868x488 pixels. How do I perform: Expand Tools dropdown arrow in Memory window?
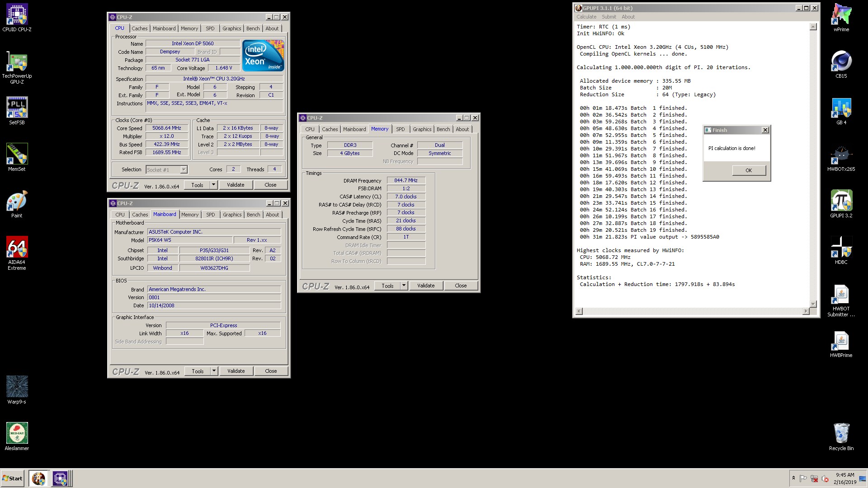pos(404,286)
